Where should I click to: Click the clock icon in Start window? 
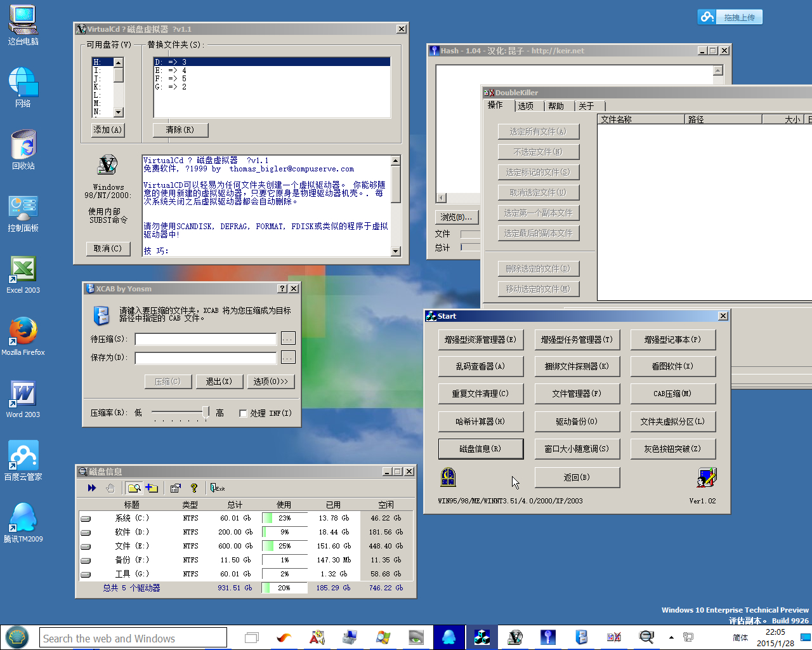pyautogui.click(x=448, y=477)
